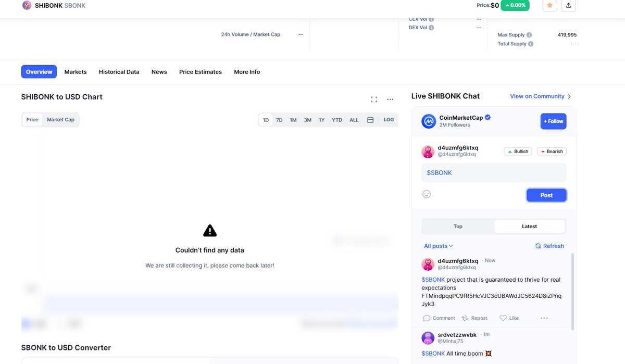The width and height of the screenshot is (625, 364).
Task: Click the green 0.00% price change badge
Action: [x=515, y=5]
